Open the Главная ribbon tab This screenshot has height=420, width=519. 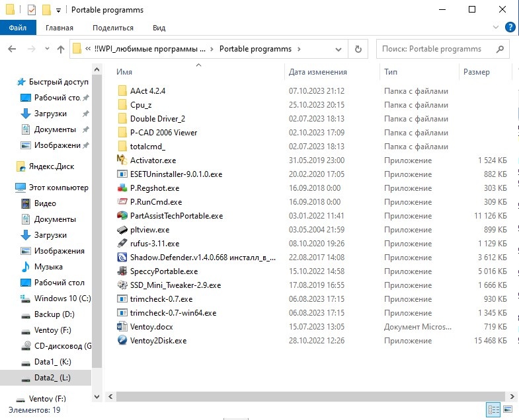[60, 28]
